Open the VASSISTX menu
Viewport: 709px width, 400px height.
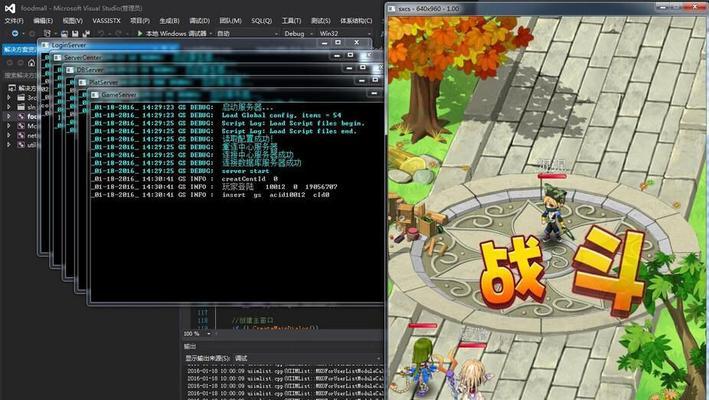point(107,21)
